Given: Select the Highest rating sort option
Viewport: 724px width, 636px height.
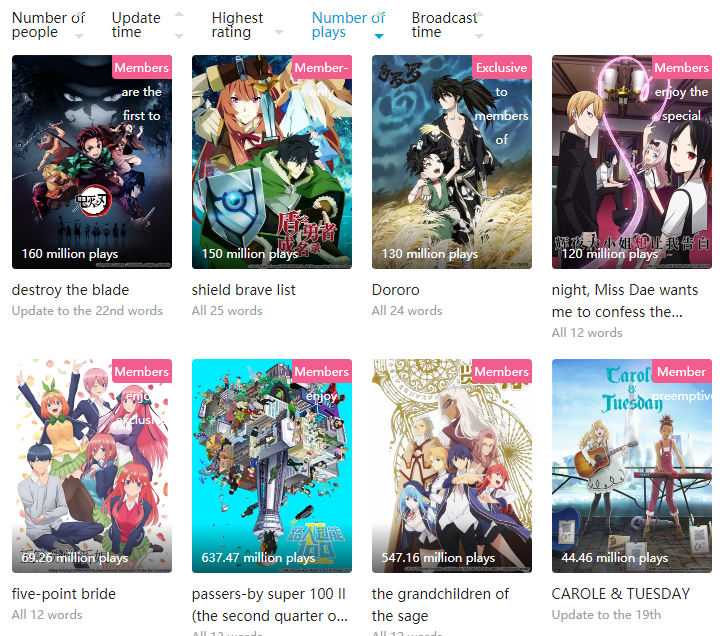Looking at the screenshot, I should click(237, 25).
